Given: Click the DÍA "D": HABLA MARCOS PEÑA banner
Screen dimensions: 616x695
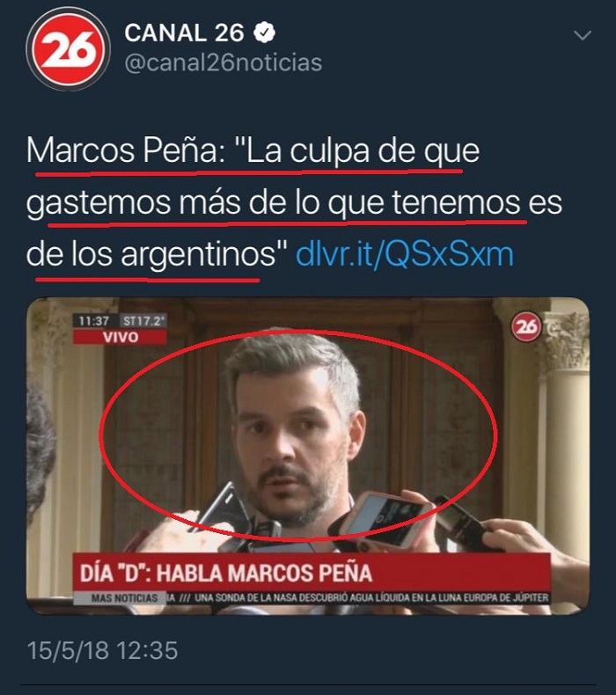Looking at the screenshot, I should click(312, 572).
